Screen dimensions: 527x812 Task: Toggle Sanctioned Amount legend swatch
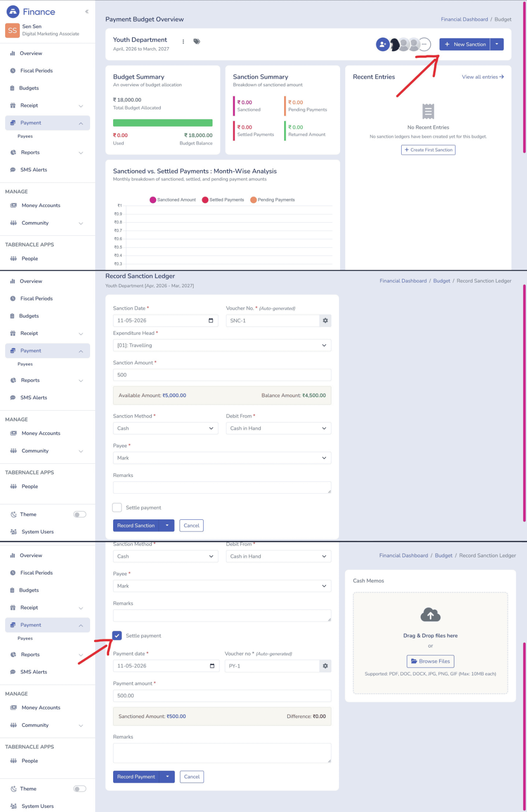tap(153, 200)
